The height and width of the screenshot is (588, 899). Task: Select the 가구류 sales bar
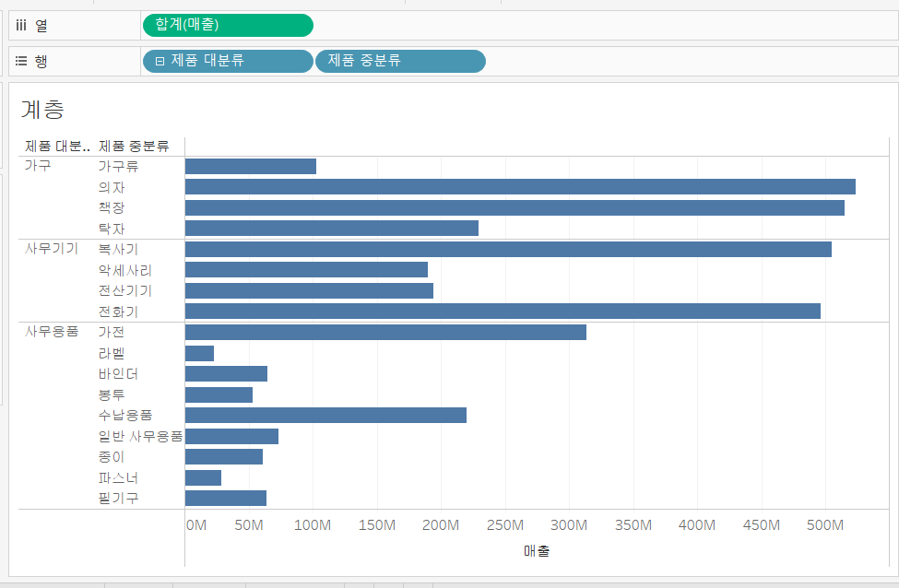[251, 166]
